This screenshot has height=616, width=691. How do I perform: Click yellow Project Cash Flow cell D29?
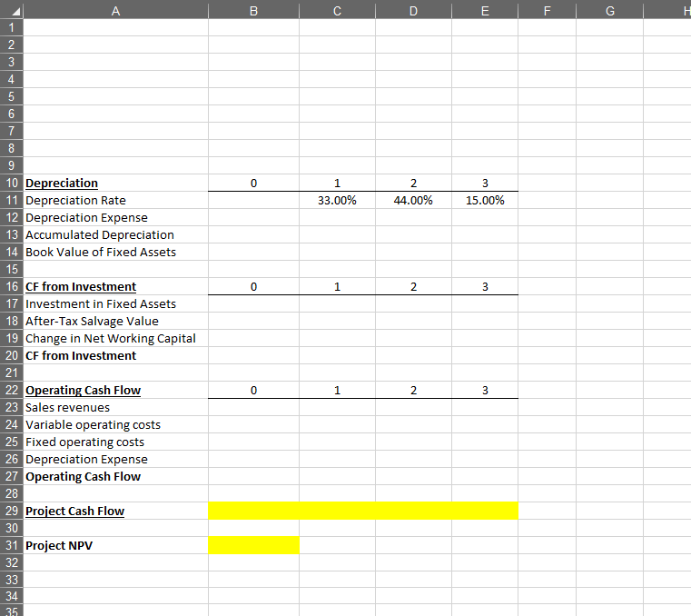coord(413,511)
